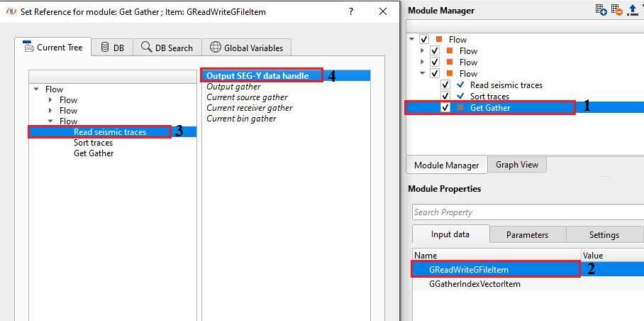Image resolution: width=644 pixels, height=321 pixels.
Task: Click the help question mark in dialog title
Action: click(x=351, y=11)
